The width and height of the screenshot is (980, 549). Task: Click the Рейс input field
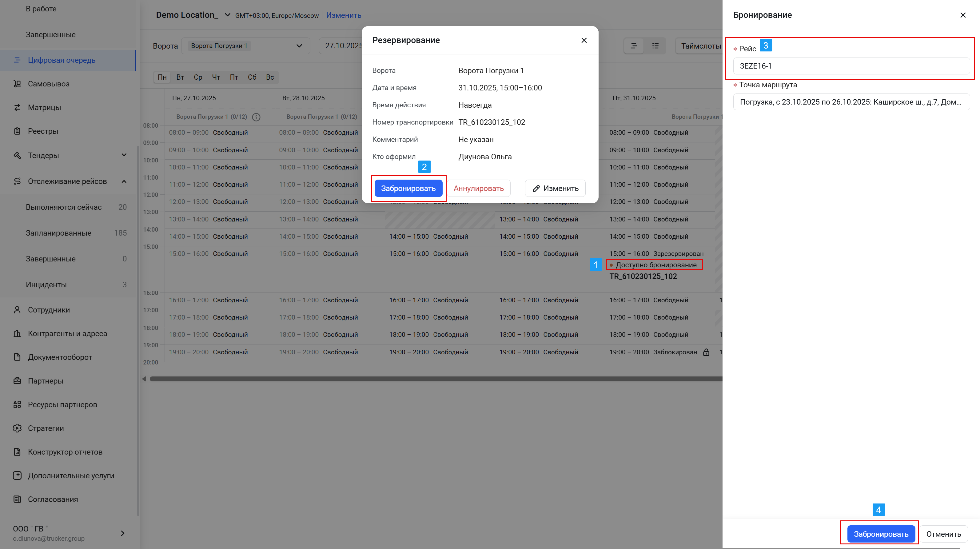click(x=851, y=66)
